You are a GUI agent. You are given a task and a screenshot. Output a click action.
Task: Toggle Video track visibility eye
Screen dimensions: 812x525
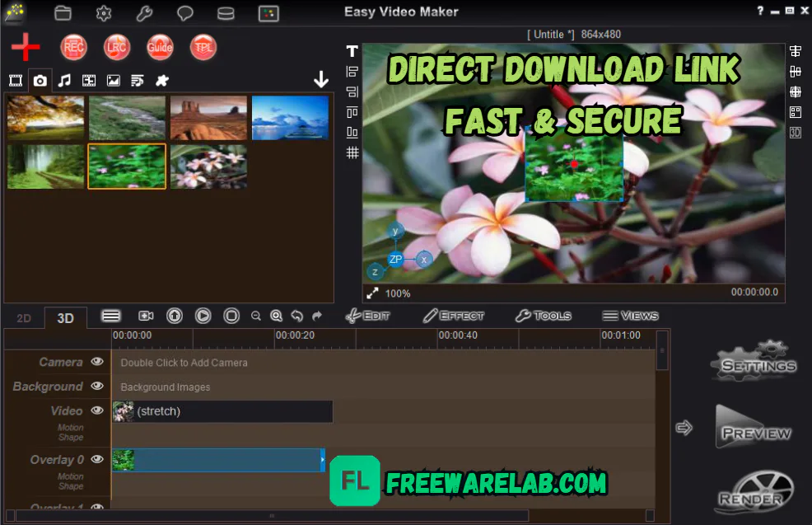97,410
